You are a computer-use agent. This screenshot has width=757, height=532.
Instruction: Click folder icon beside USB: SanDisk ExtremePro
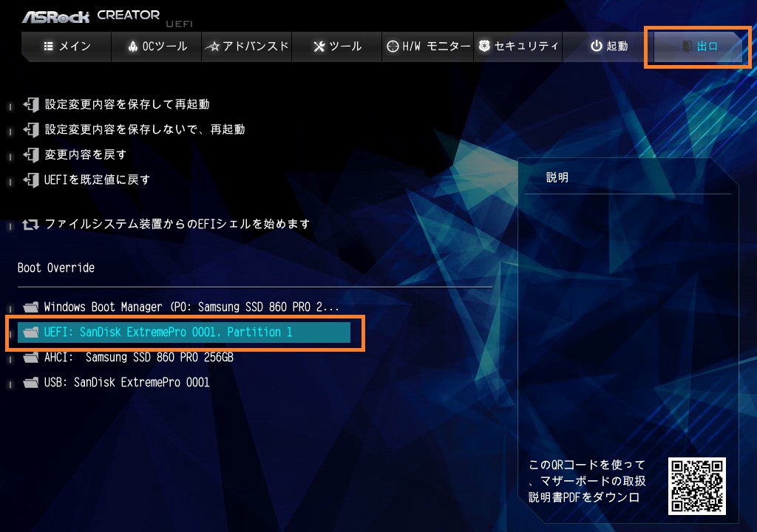31,382
